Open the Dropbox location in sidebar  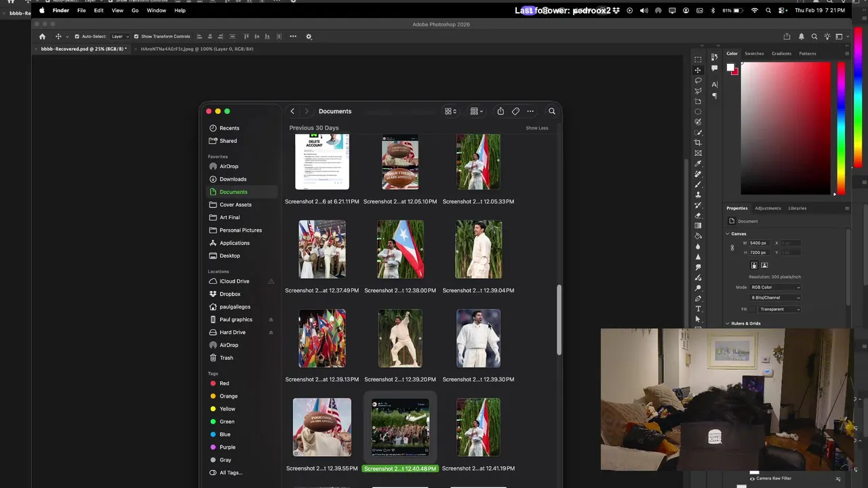230,294
